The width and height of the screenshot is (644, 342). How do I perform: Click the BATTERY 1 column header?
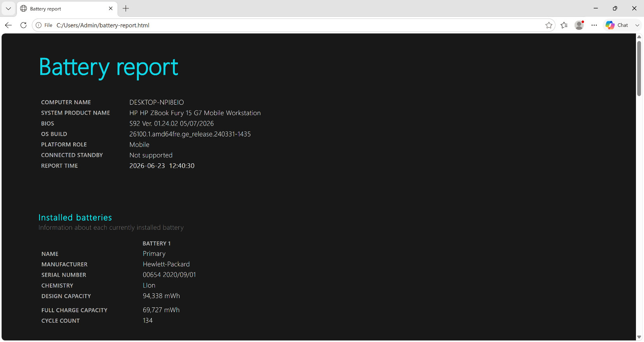tap(157, 243)
